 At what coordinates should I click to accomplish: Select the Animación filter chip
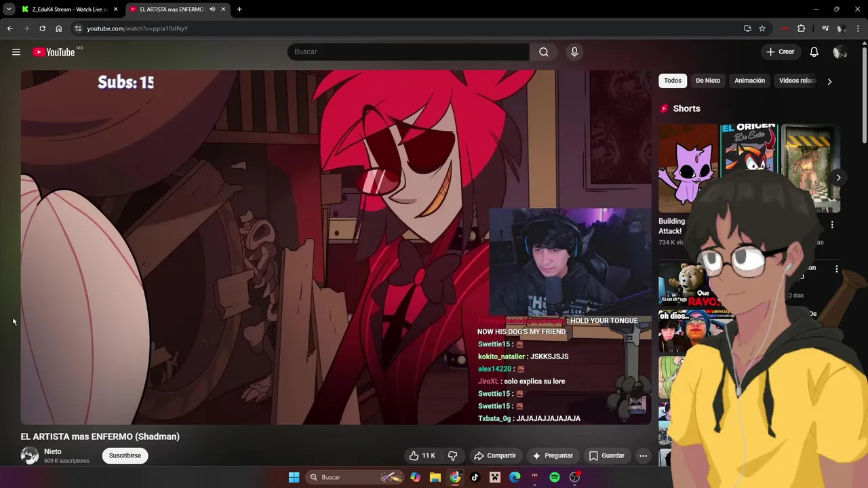[749, 81]
